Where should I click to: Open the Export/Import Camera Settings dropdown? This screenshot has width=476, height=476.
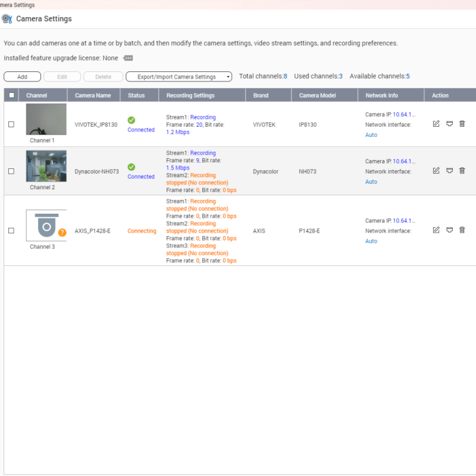click(178, 76)
